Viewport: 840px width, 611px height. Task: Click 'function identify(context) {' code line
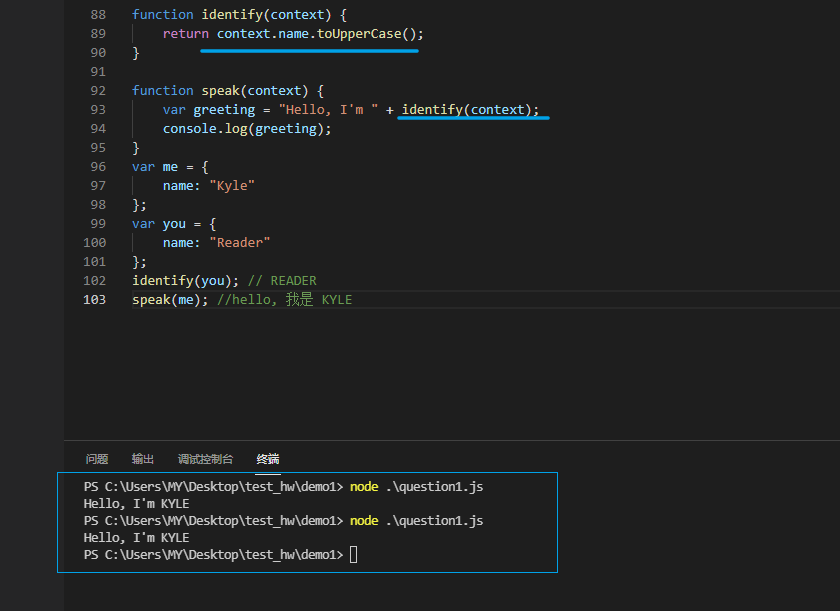(x=239, y=15)
